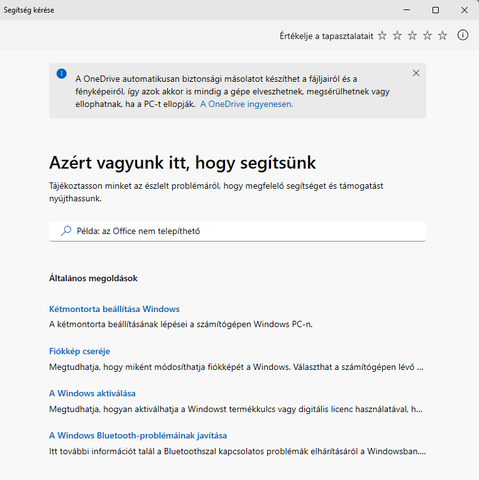Click description starting 'Itt további információt talál'
The width and height of the screenshot is (479, 480).
pyautogui.click(x=237, y=451)
